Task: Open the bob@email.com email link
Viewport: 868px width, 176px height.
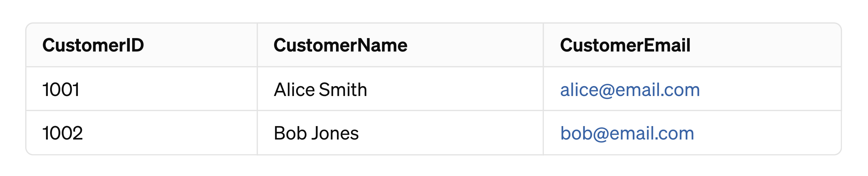Action: pos(627,133)
